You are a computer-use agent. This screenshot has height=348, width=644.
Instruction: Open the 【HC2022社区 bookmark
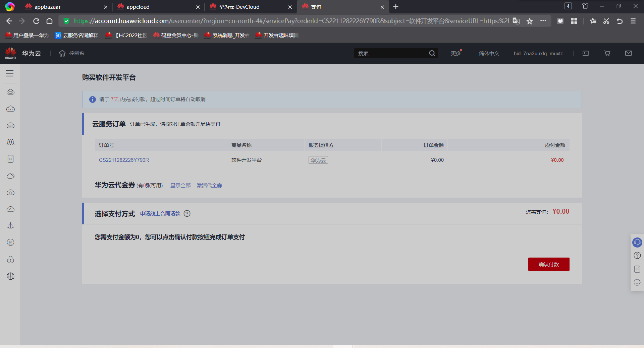[126, 35]
